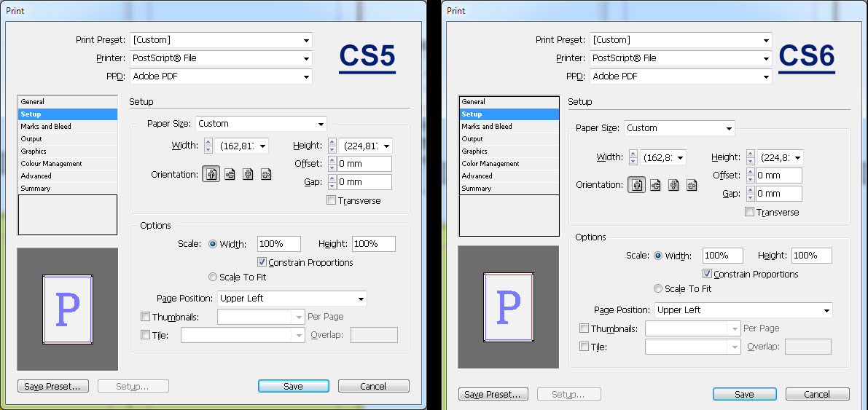Click Height stepper arrows in CS5 dialog

click(x=332, y=146)
